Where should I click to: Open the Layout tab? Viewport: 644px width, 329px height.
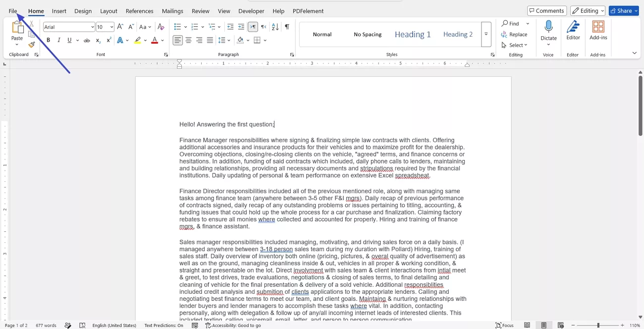(108, 11)
